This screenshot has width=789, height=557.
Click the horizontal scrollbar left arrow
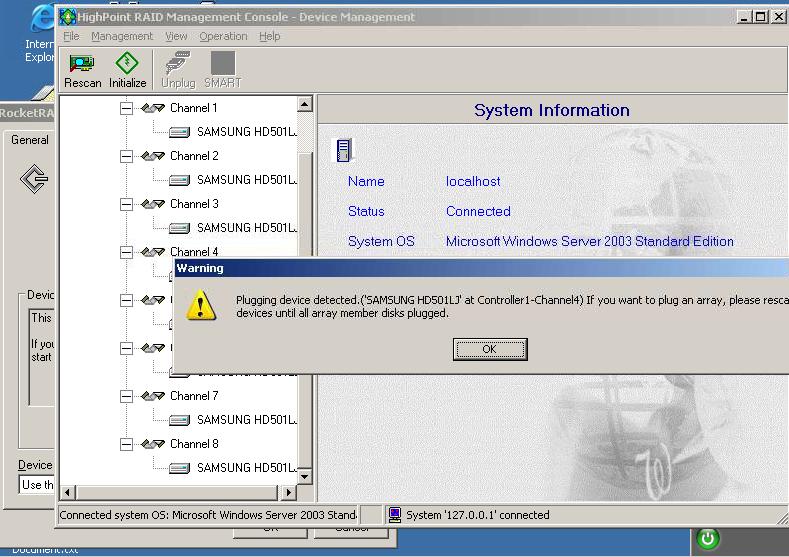click(68, 492)
